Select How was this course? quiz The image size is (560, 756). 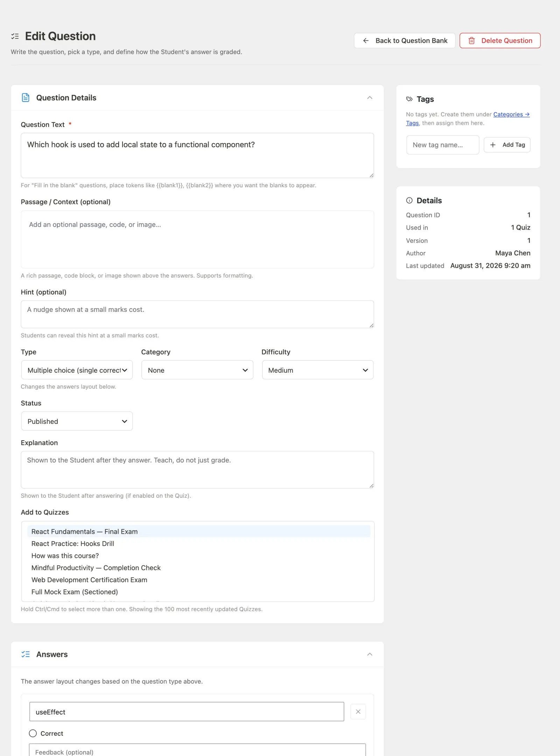coord(198,555)
